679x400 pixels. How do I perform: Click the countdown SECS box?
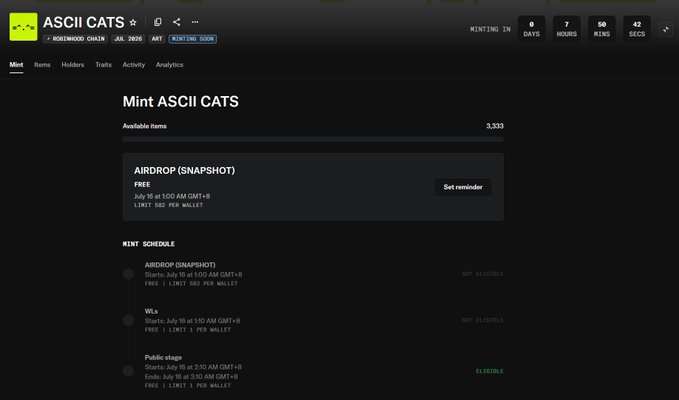tap(637, 29)
